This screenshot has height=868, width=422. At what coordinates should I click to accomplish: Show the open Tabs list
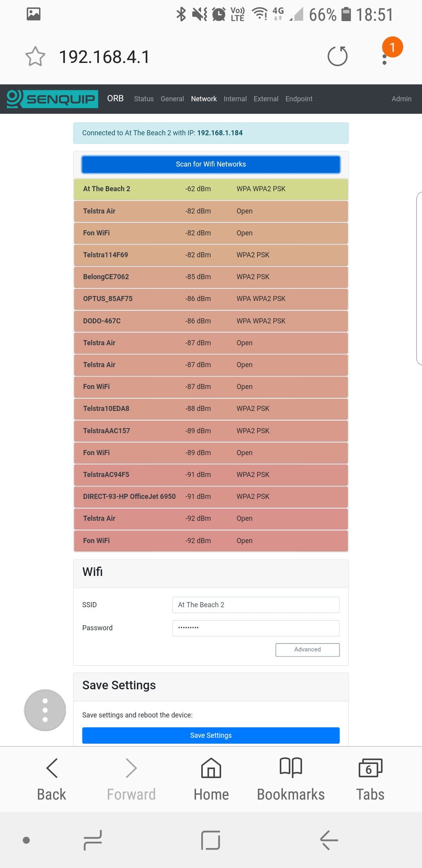(370, 778)
